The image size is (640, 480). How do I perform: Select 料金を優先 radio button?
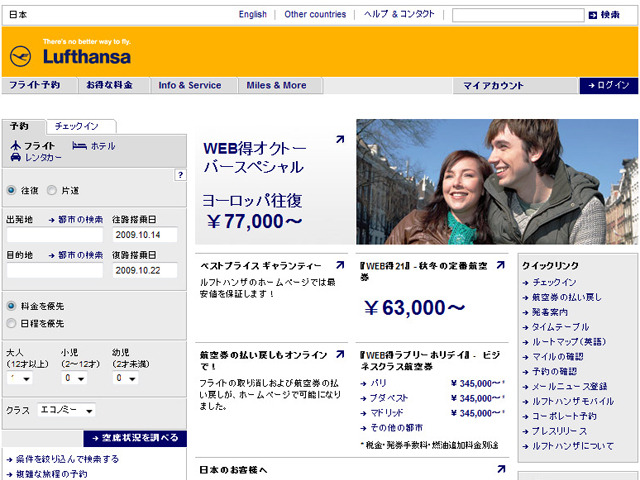[11, 306]
